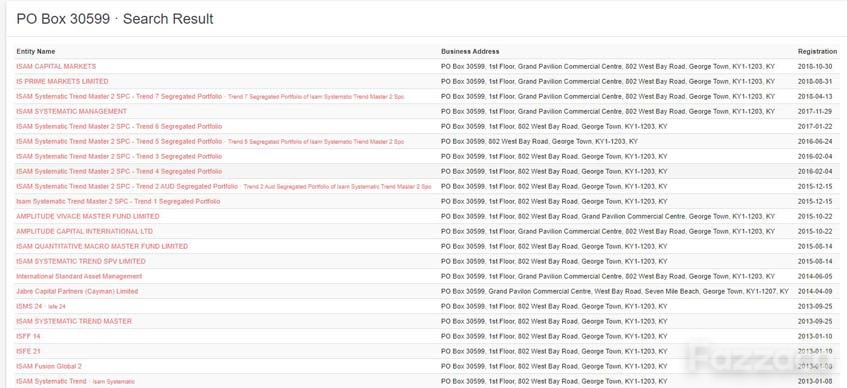The width and height of the screenshot is (847, 388).
Task: Select registration date 2014-06-05
Action: coord(815,276)
